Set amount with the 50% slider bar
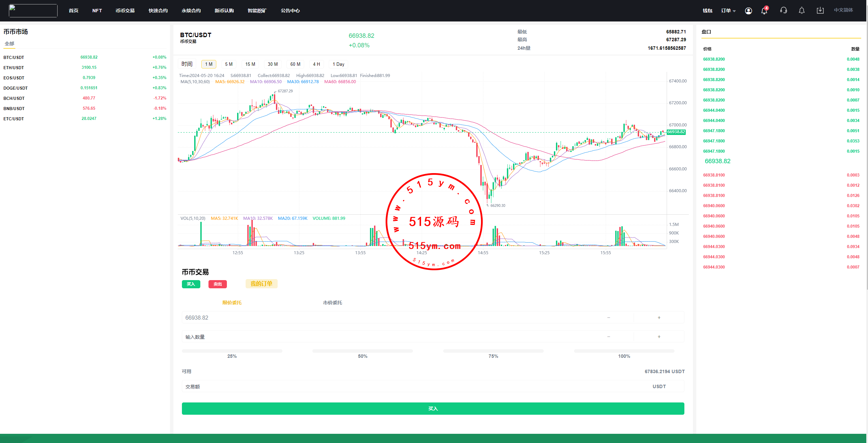Image resolution: width=868 pixels, height=443 pixels. point(362,351)
